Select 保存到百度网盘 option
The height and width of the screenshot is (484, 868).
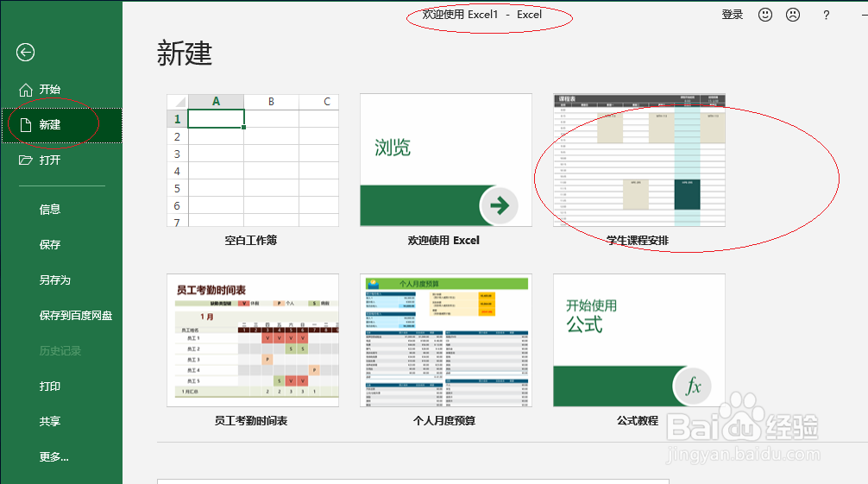click(x=76, y=316)
